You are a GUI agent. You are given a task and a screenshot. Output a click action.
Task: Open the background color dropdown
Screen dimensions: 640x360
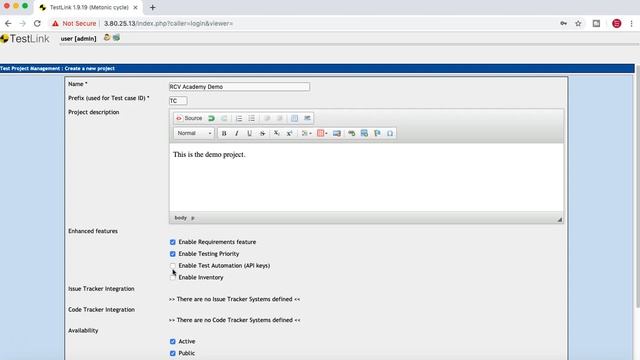point(322,133)
